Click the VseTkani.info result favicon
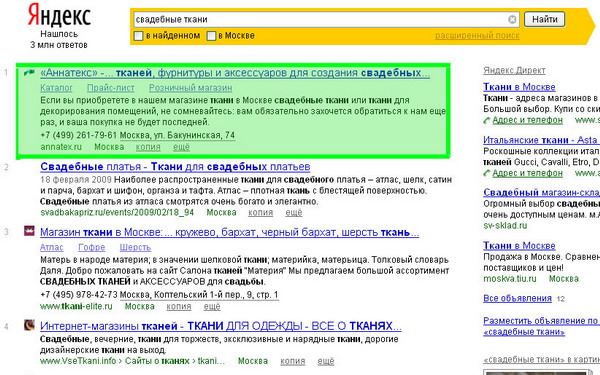The image size is (600, 375). click(x=29, y=325)
